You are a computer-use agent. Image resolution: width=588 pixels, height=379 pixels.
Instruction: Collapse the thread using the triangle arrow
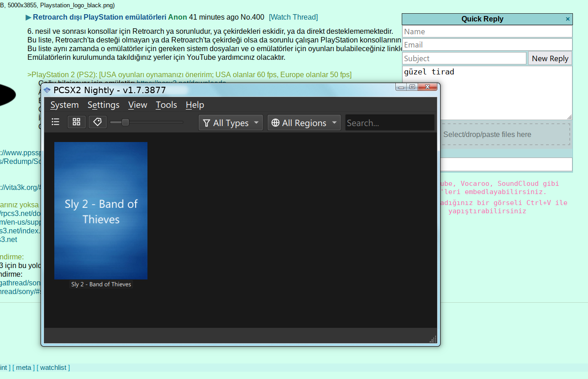point(29,17)
